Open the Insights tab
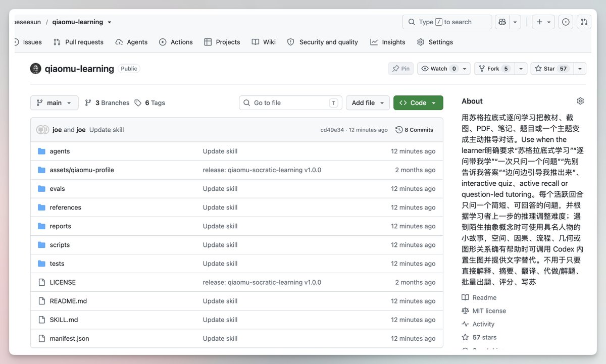606x364 pixels. (x=388, y=42)
